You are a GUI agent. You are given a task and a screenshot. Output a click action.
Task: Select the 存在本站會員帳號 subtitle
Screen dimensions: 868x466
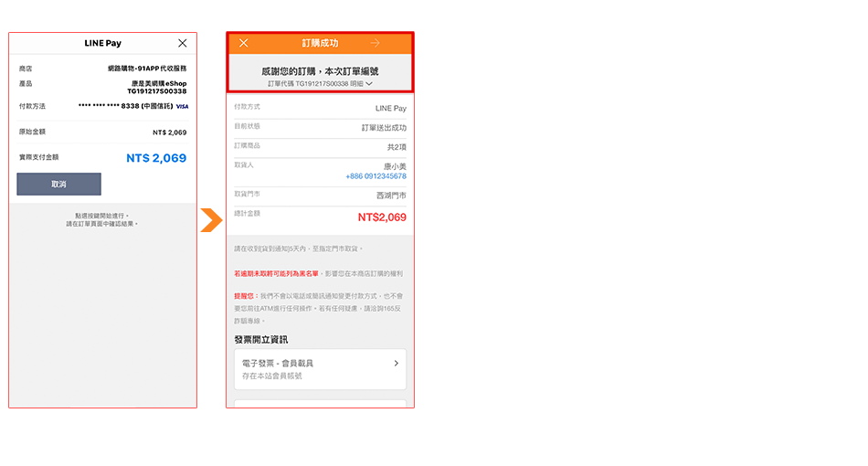[x=271, y=376]
